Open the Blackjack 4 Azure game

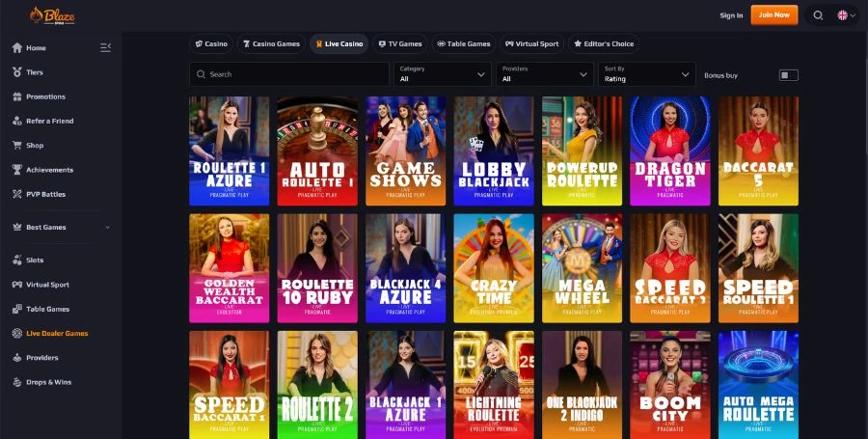(406, 268)
